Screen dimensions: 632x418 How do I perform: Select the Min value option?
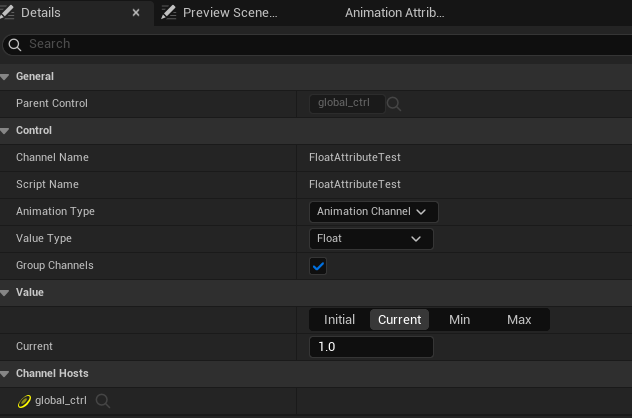pos(459,320)
